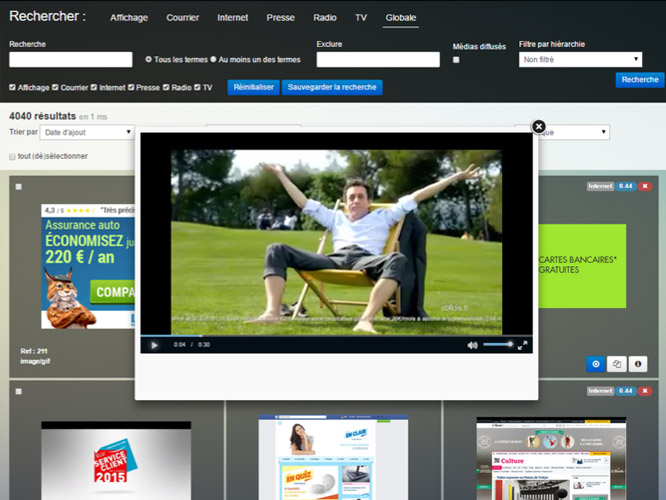Open the Service Client 2015 thumbnail
666x500 pixels.
[x=116, y=460]
